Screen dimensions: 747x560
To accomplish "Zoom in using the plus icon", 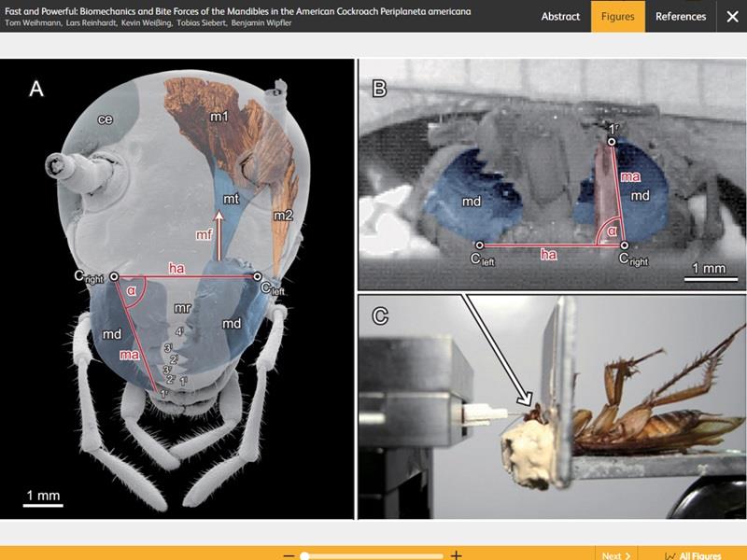I will (x=456, y=555).
